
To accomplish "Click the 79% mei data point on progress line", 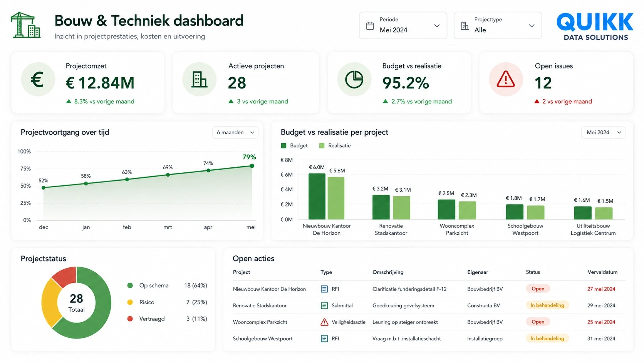I will click(252, 166).
